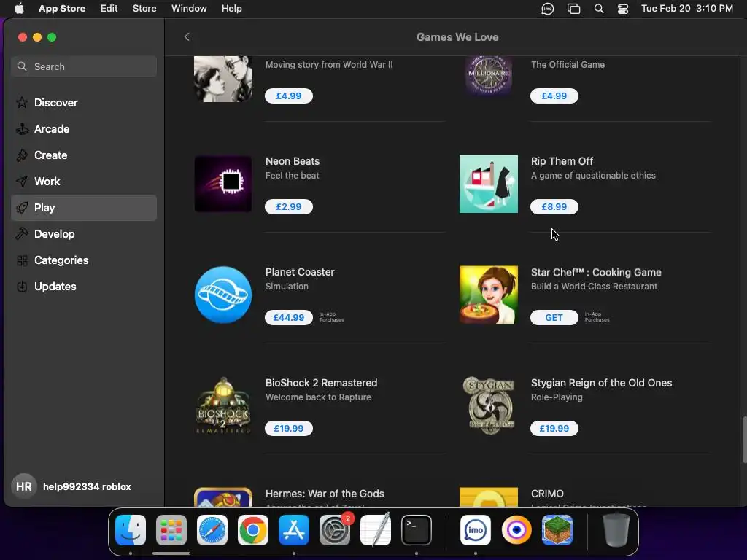This screenshot has height=560, width=747.
Task: Open Terminal from the Dock
Action: pos(417,530)
